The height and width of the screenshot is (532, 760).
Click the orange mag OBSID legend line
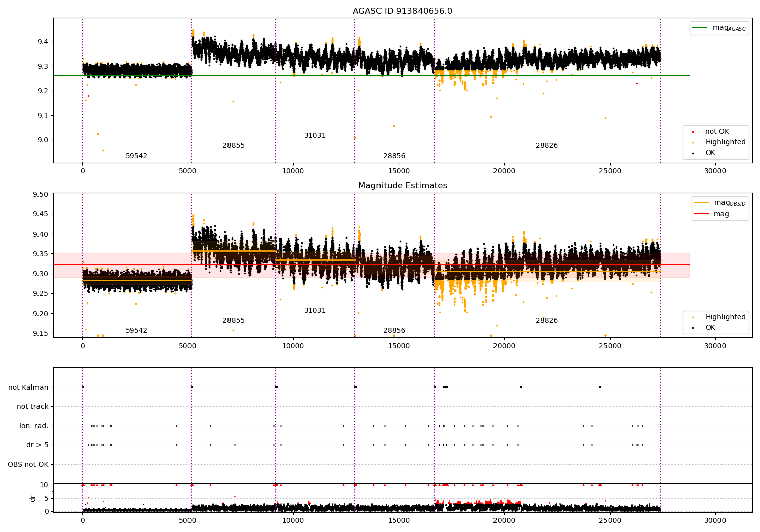point(701,203)
